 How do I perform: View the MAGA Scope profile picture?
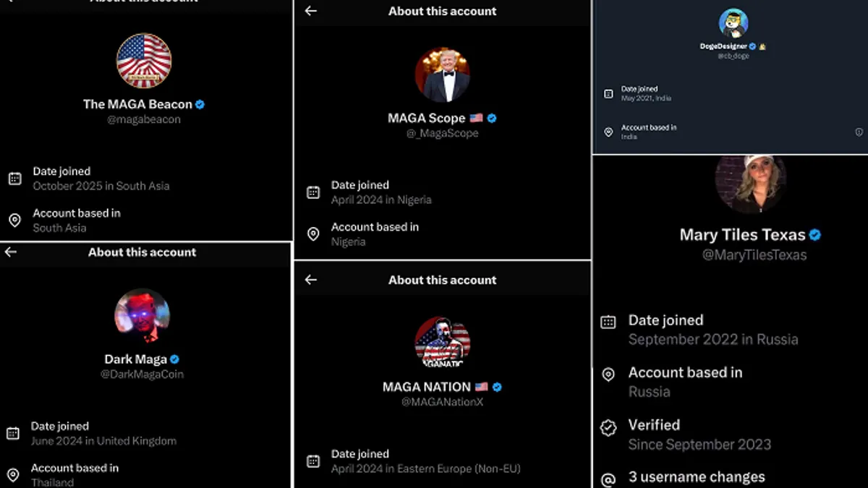click(442, 75)
